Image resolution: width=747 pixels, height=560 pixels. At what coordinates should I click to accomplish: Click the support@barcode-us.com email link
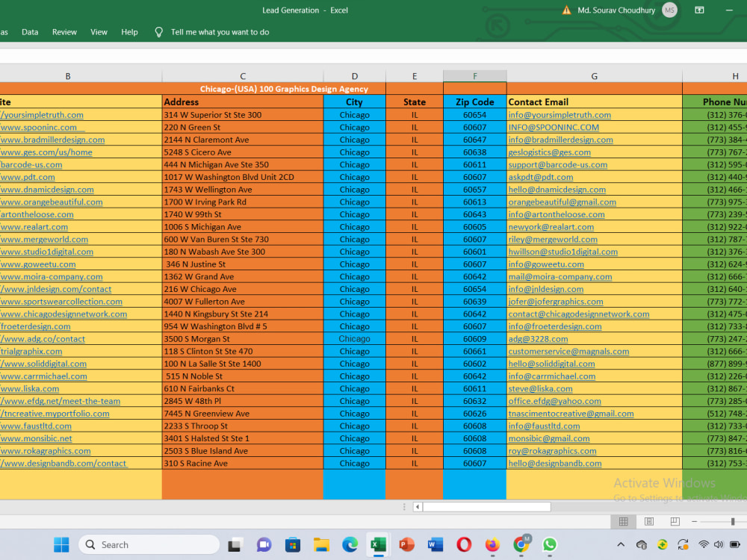coord(557,165)
